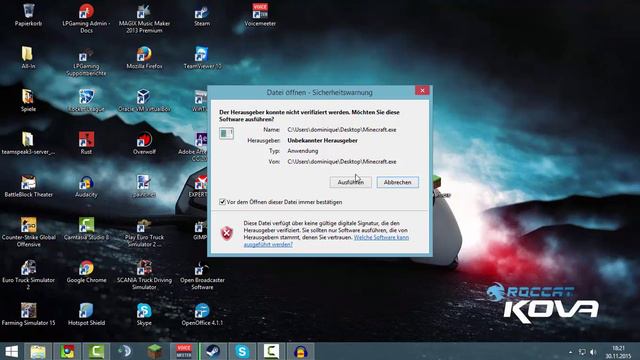Open the volume tray icon
Viewport: 640px width, 360px height.
[x=593, y=352]
